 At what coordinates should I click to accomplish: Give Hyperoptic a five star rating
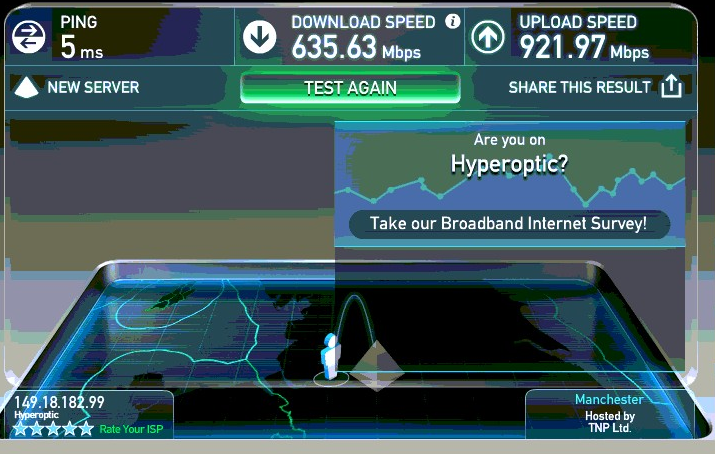tap(86, 428)
